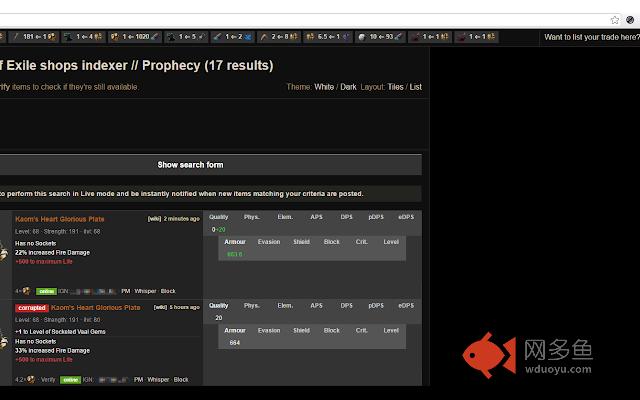Click Block on the first listing's seller

click(x=168, y=291)
